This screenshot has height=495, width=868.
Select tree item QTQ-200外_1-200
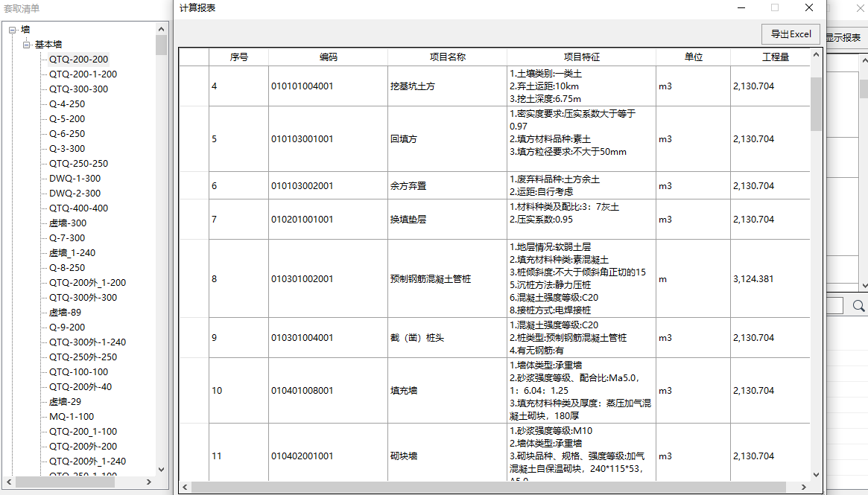coord(87,283)
